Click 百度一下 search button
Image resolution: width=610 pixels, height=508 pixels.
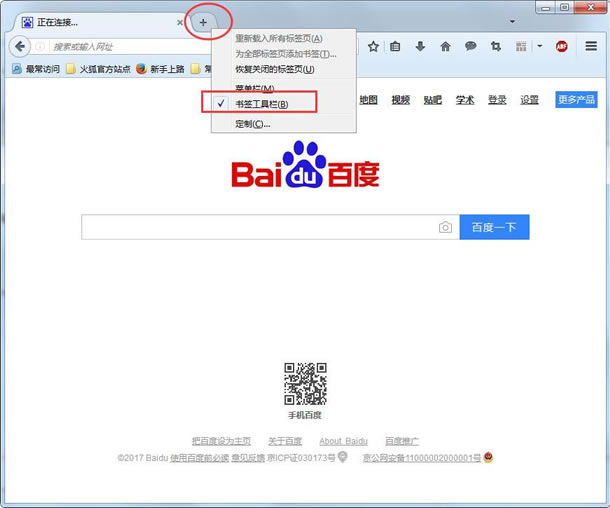click(x=494, y=227)
